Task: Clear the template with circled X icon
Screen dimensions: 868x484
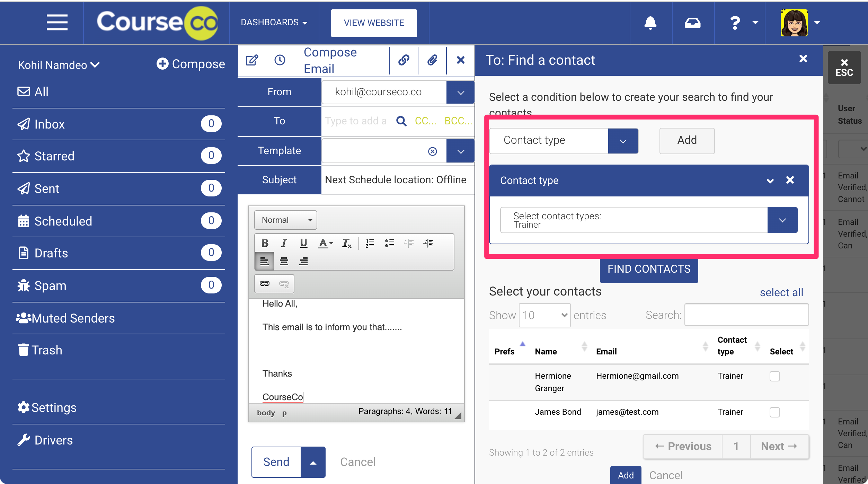Action: click(x=432, y=151)
